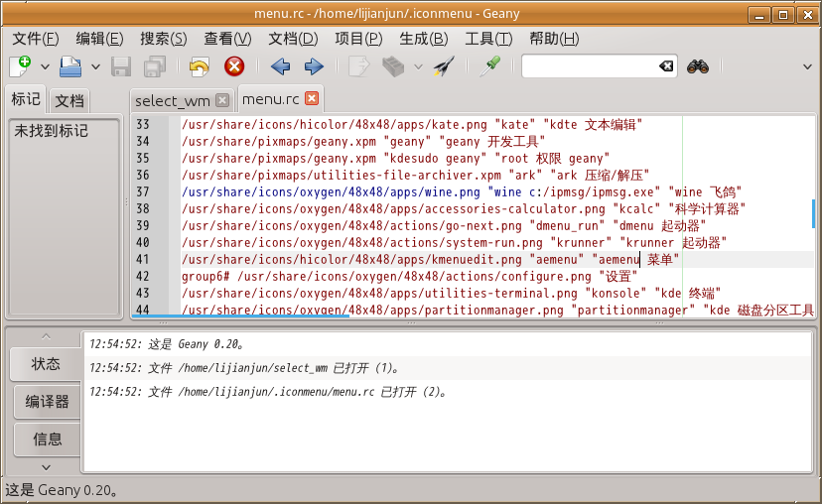The width and height of the screenshot is (822, 504).
Task: Click the toolbar search input field
Action: click(590, 66)
